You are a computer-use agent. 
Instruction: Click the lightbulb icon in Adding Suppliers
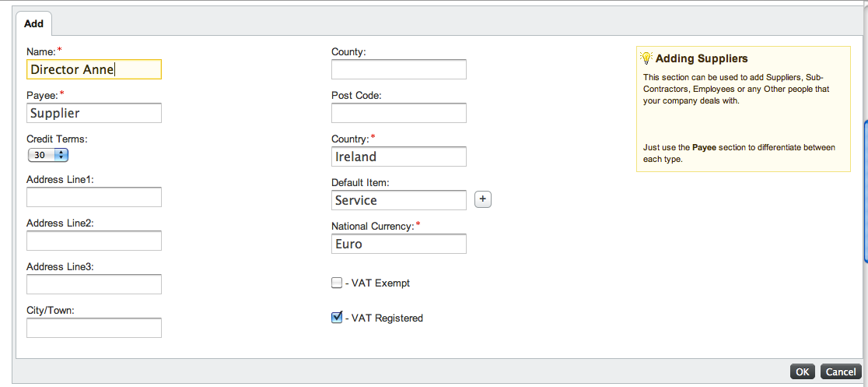point(646,58)
